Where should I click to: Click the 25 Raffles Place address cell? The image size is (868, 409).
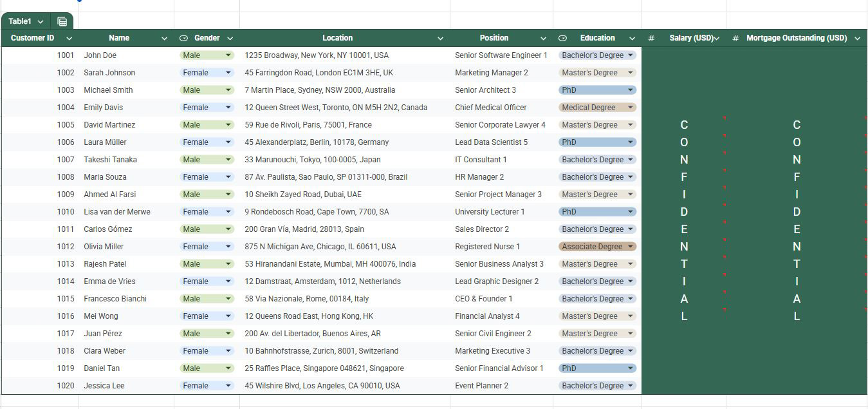(x=344, y=368)
